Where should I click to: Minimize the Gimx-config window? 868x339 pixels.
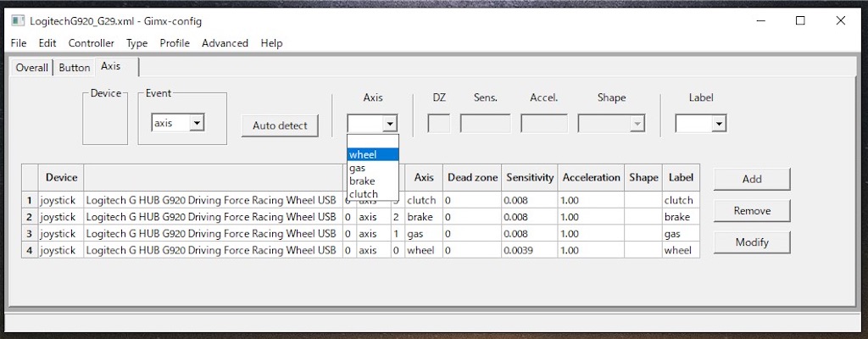click(x=761, y=21)
